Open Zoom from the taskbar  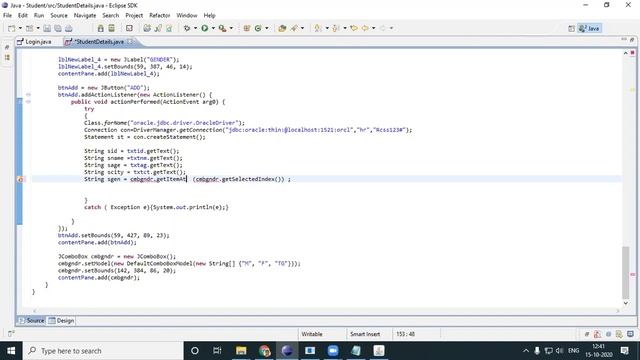click(x=333, y=351)
